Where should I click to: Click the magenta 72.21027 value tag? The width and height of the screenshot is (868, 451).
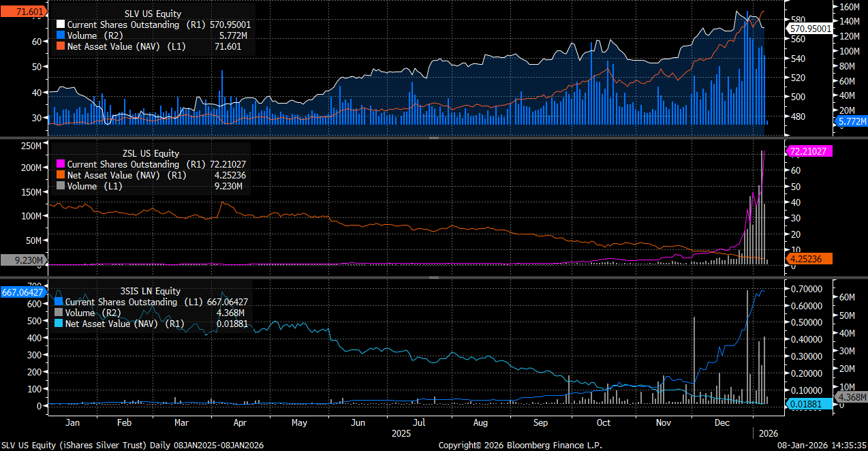[809, 151]
